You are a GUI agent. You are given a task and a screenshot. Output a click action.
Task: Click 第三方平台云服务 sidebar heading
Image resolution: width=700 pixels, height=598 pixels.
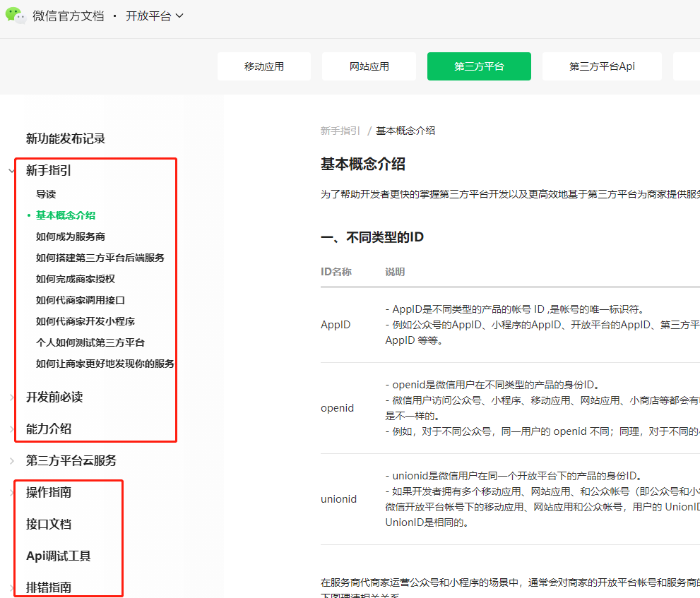(x=71, y=461)
